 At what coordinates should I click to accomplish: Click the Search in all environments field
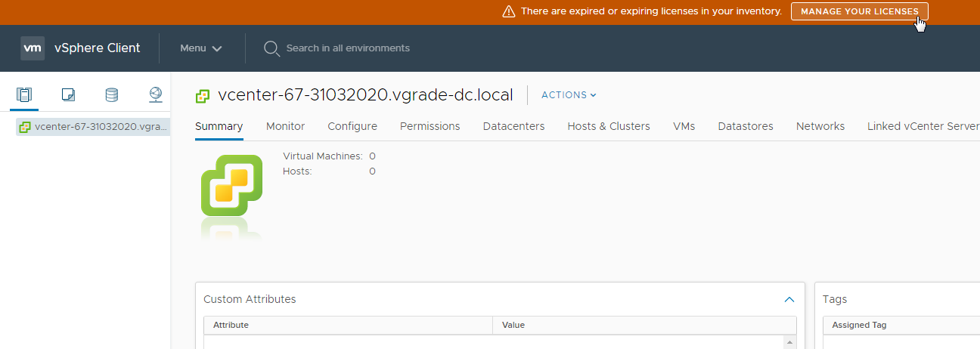(348, 48)
